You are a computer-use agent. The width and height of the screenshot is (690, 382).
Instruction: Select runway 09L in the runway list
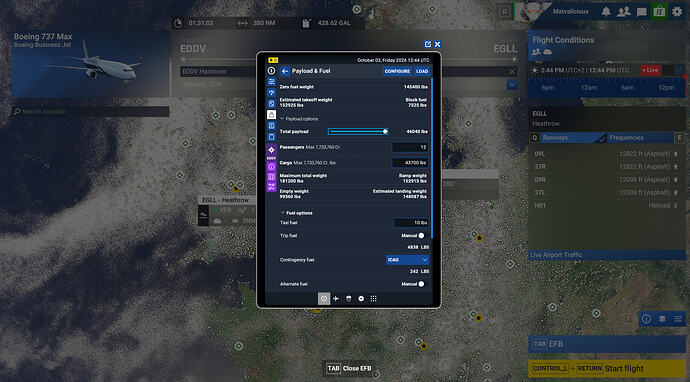click(607, 154)
